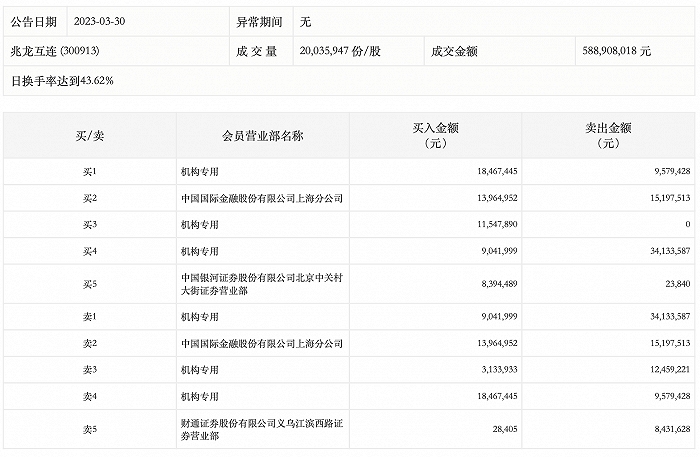Click the 卖出金额（元） column header
The width and height of the screenshot is (700, 457).
pos(607,135)
